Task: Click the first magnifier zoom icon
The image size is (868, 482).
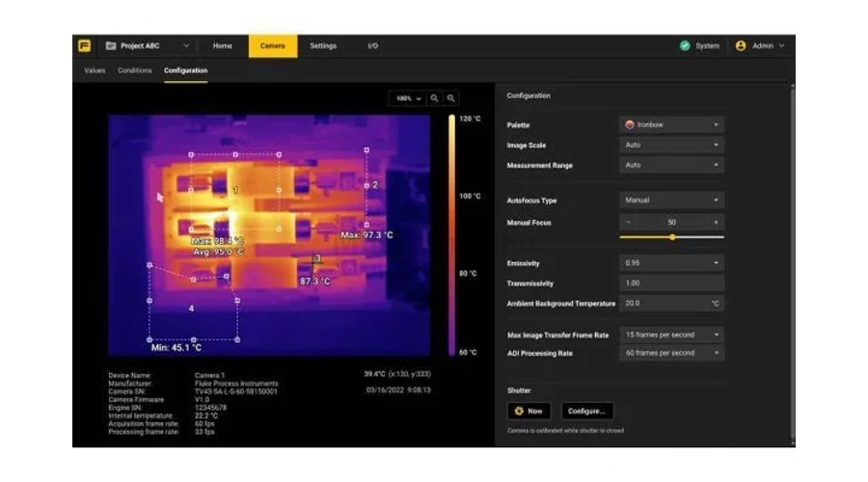Action: (435, 98)
